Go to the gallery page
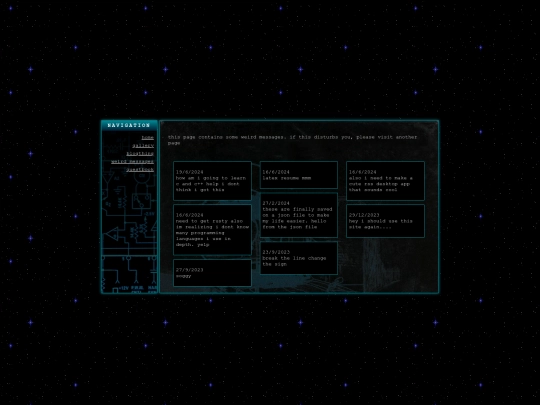 143,145
